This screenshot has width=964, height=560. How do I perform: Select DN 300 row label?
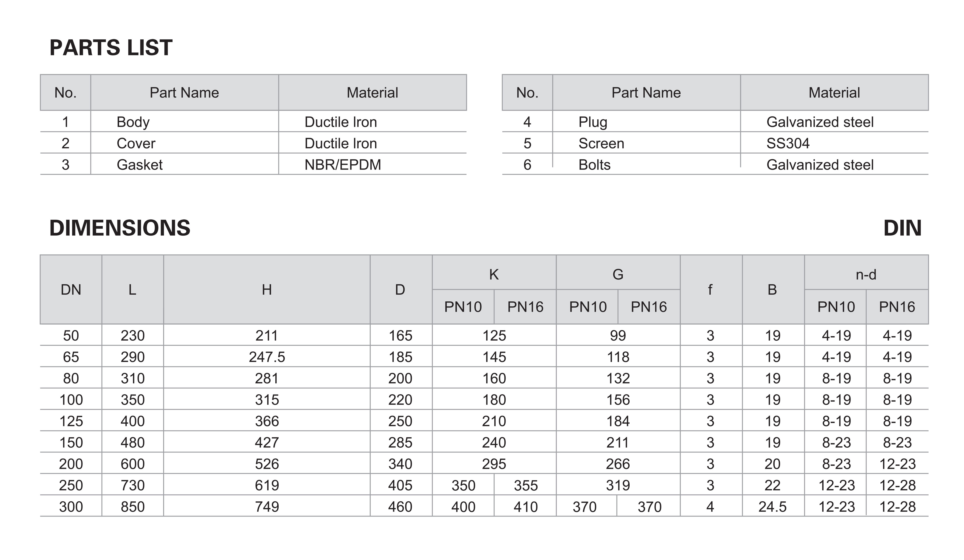(71, 507)
